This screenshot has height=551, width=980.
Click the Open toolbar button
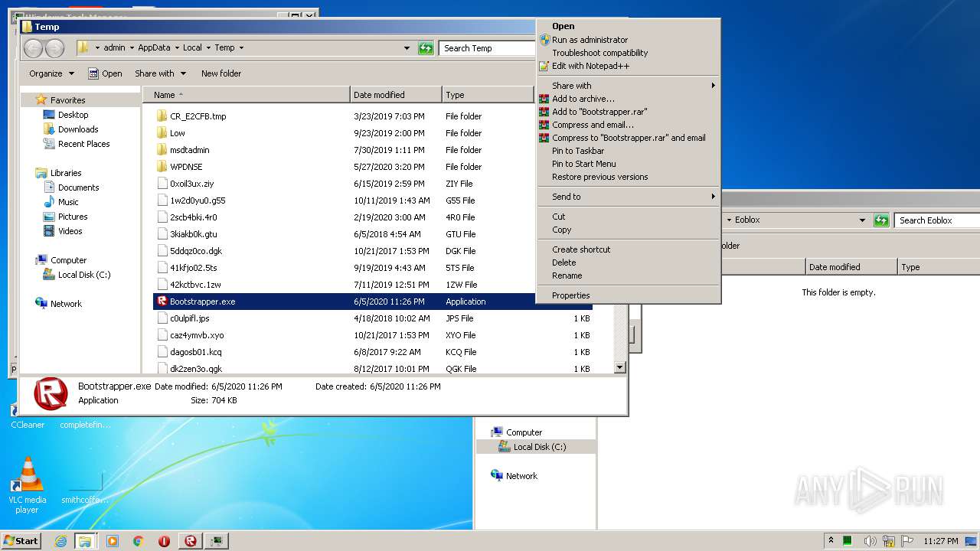(x=105, y=73)
